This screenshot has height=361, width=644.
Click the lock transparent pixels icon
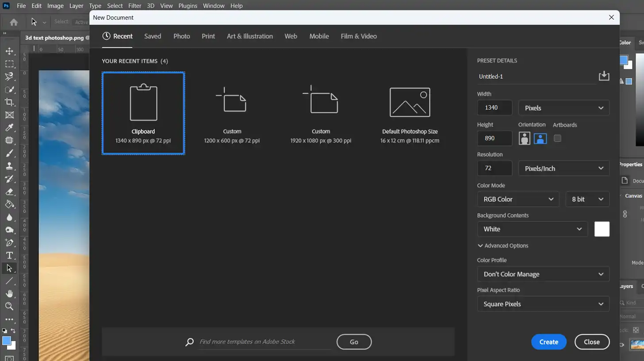click(636, 330)
